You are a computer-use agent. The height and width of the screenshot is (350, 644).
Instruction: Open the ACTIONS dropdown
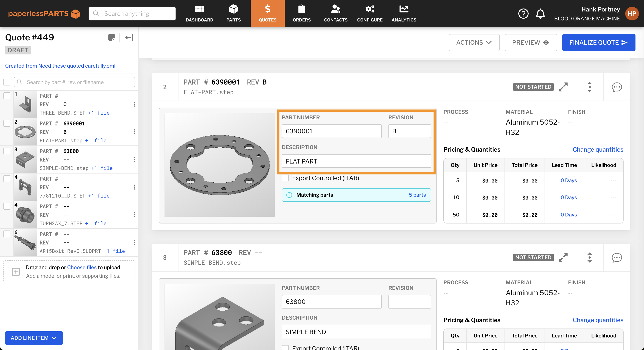click(474, 43)
